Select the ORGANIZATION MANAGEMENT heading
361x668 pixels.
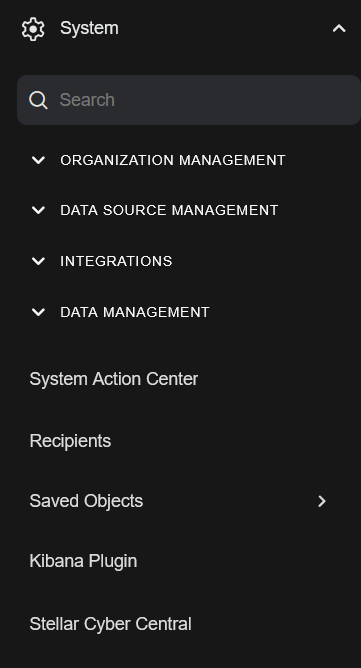point(173,160)
